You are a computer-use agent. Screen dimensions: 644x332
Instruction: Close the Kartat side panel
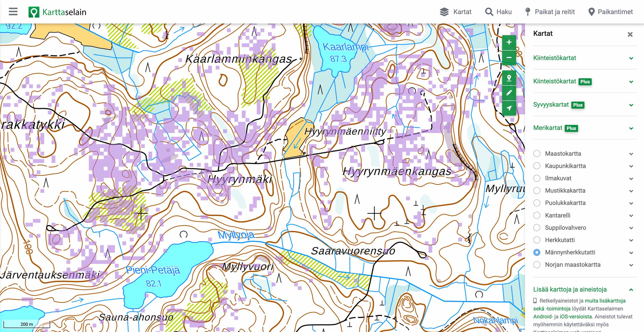coord(630,34)
